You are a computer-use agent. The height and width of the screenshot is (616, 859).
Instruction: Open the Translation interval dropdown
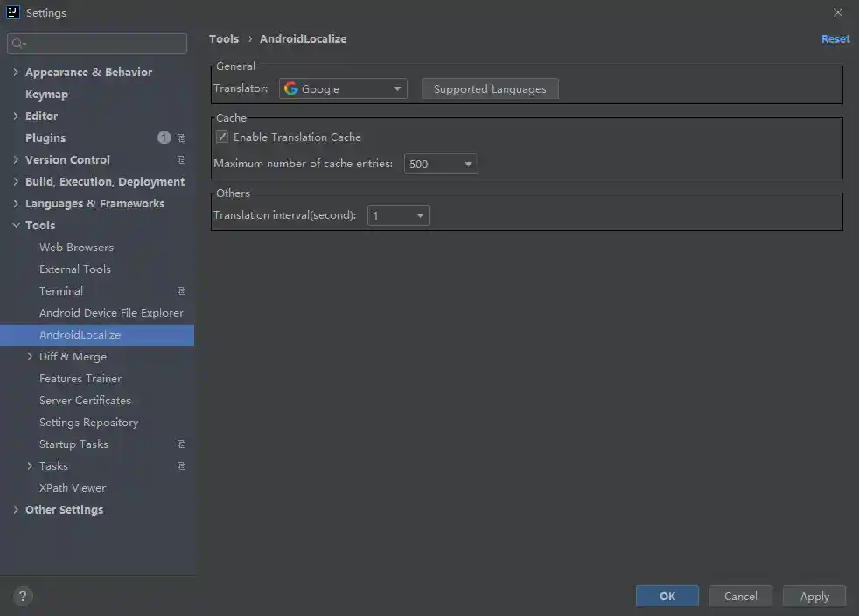point(398,215)
